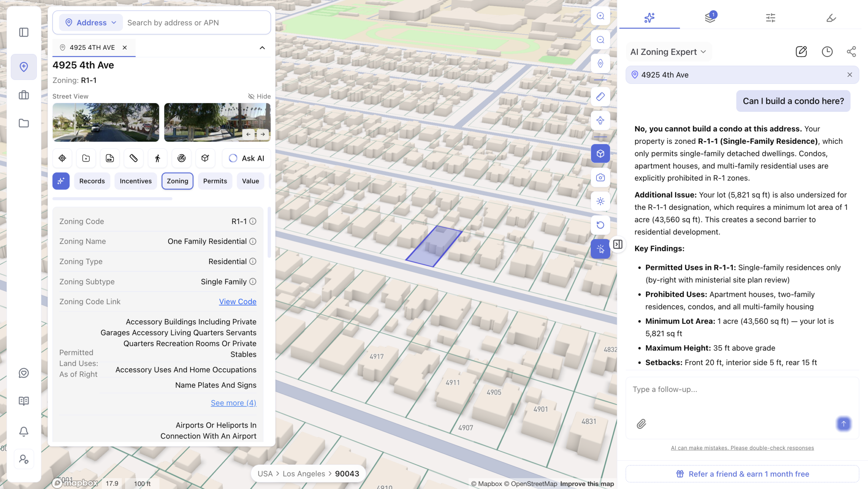Start a new chat with compose icon
868x489 pixels.
(801, 52)
